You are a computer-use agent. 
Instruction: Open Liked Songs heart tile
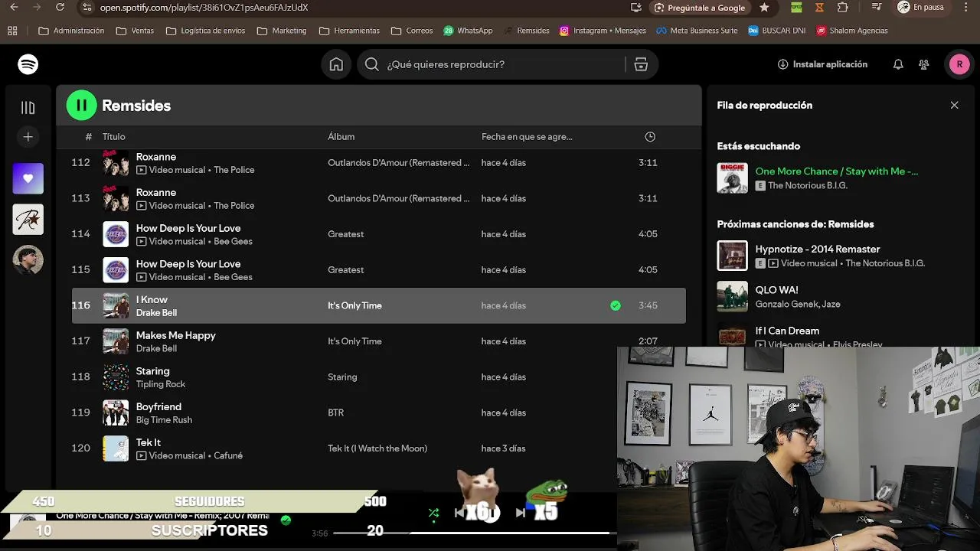28,178
